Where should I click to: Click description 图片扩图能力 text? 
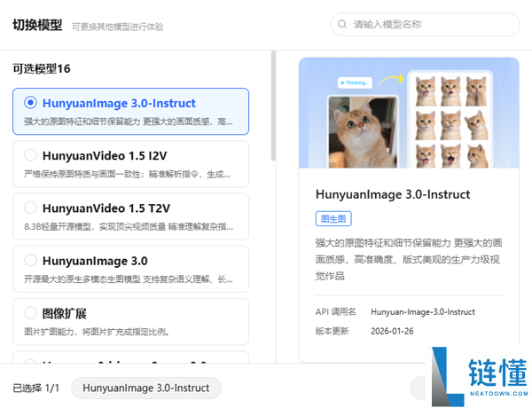(97, 332)
